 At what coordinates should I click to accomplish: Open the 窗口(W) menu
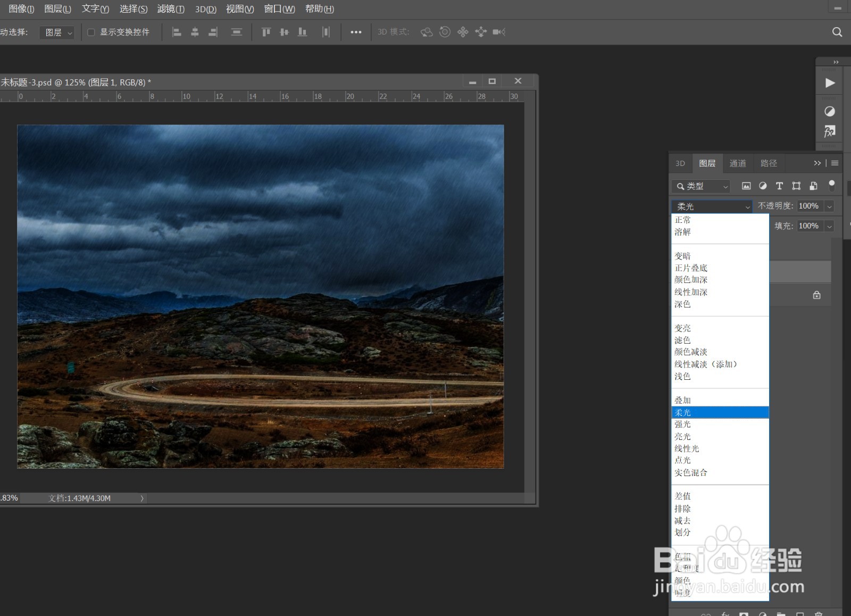(x=279, y=9)
